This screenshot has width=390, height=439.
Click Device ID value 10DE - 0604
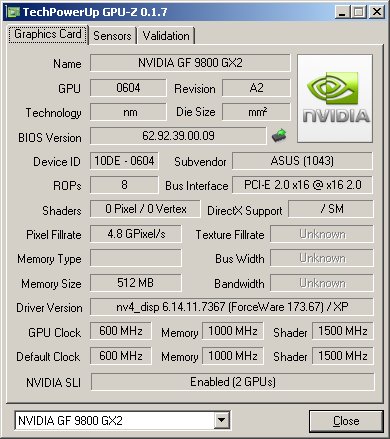pos(124,161)
